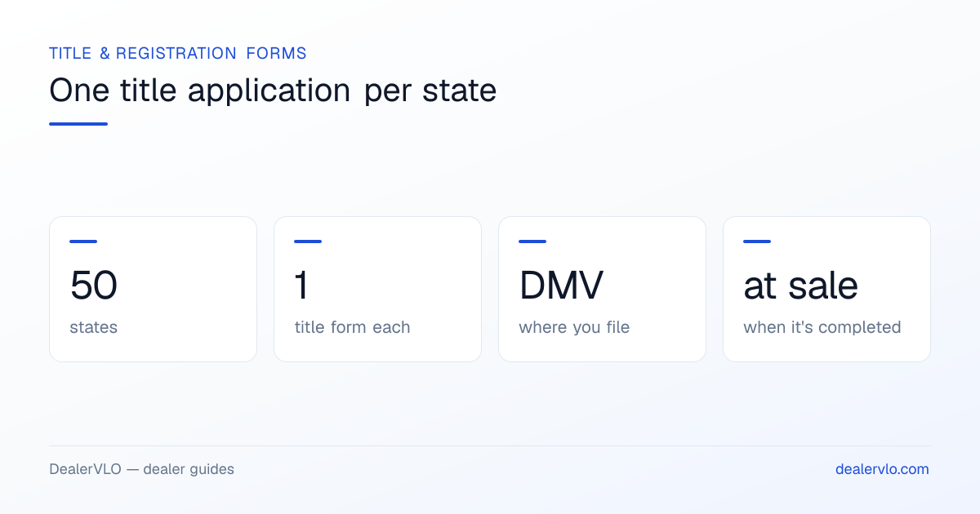The image size is (980, 514).
Task: Click the blue accent bar above 50
Action: click(x=83, y=241)
